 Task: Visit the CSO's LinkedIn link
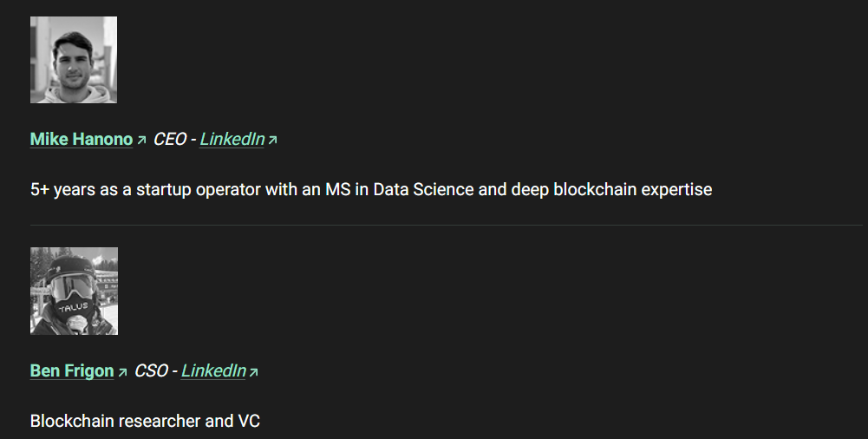213,370
